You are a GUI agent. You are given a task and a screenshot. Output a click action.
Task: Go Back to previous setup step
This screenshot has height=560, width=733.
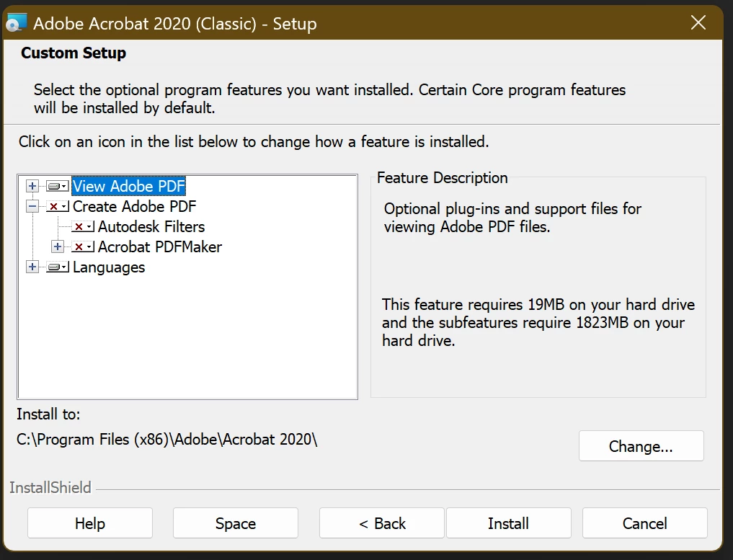coord(382,523)
